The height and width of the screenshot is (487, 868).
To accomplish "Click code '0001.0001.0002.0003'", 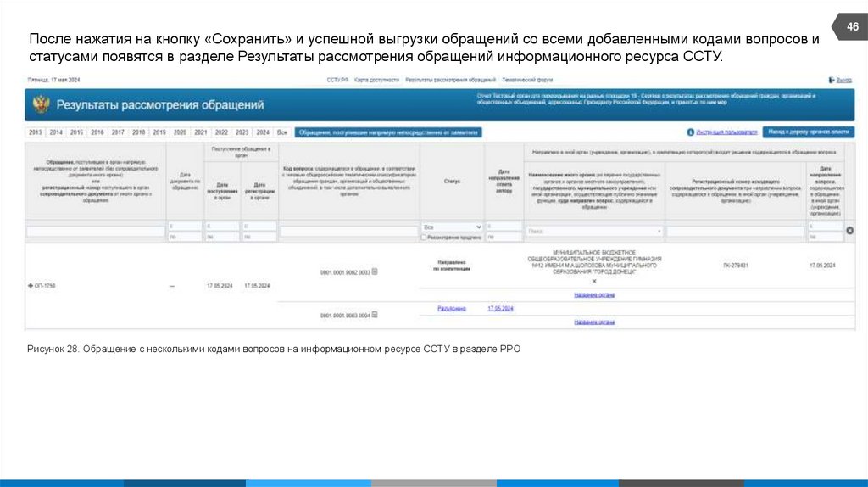I will coord(345,272).
